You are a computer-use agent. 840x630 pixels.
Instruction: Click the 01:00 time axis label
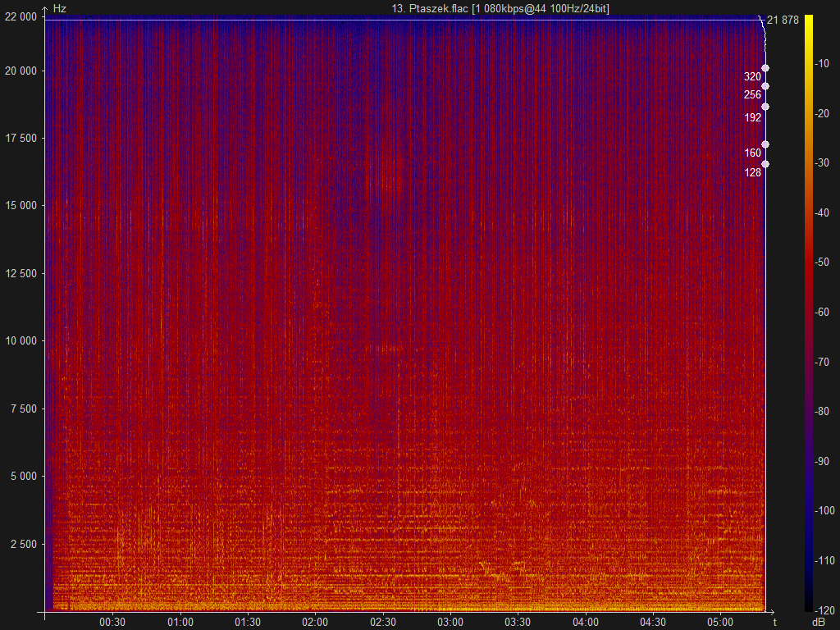pyautogui.click(x=180, y=622)
